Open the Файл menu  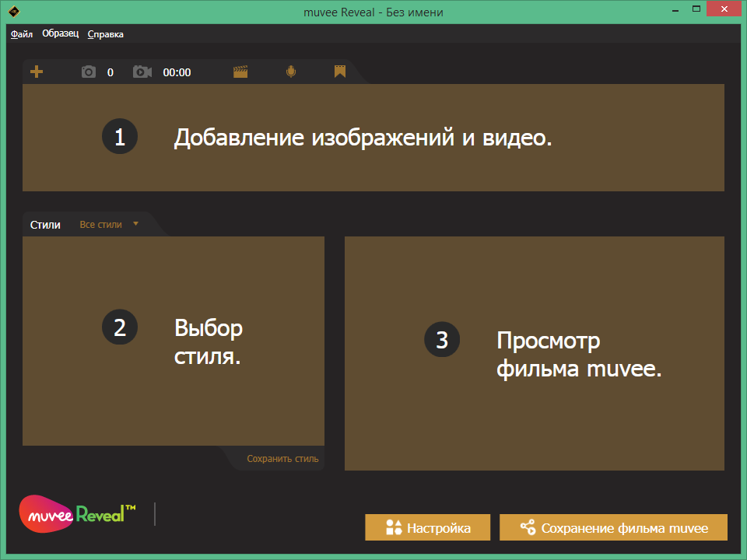pos(22,33)
